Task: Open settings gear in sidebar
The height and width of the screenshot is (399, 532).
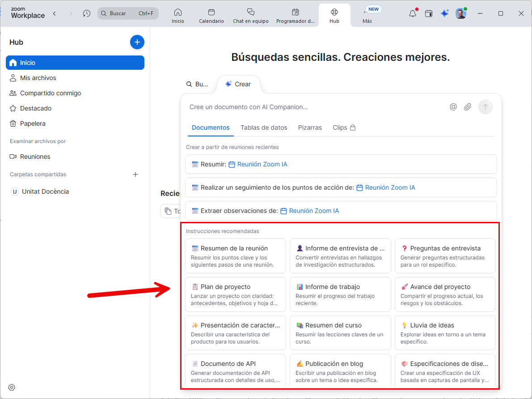Action: click(x=12, y=387)
